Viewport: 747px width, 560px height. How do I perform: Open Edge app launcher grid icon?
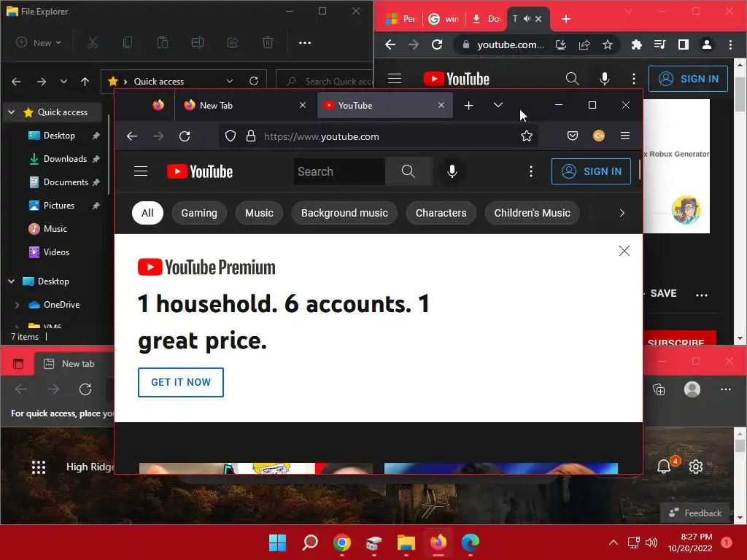39,467
